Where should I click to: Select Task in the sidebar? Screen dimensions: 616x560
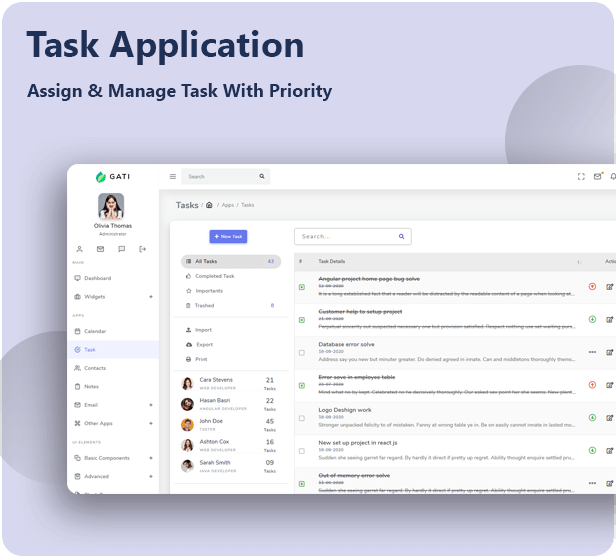(x=113, y=350)
